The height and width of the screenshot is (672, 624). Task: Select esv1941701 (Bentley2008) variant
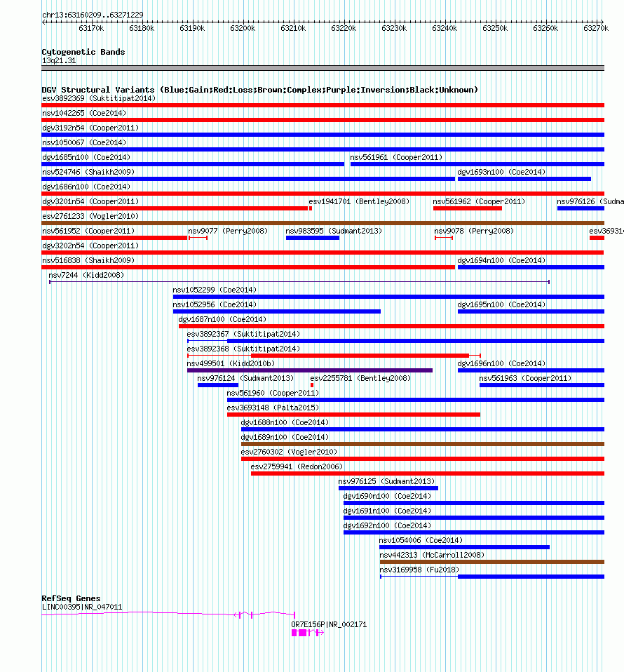(x=359, y=201)
